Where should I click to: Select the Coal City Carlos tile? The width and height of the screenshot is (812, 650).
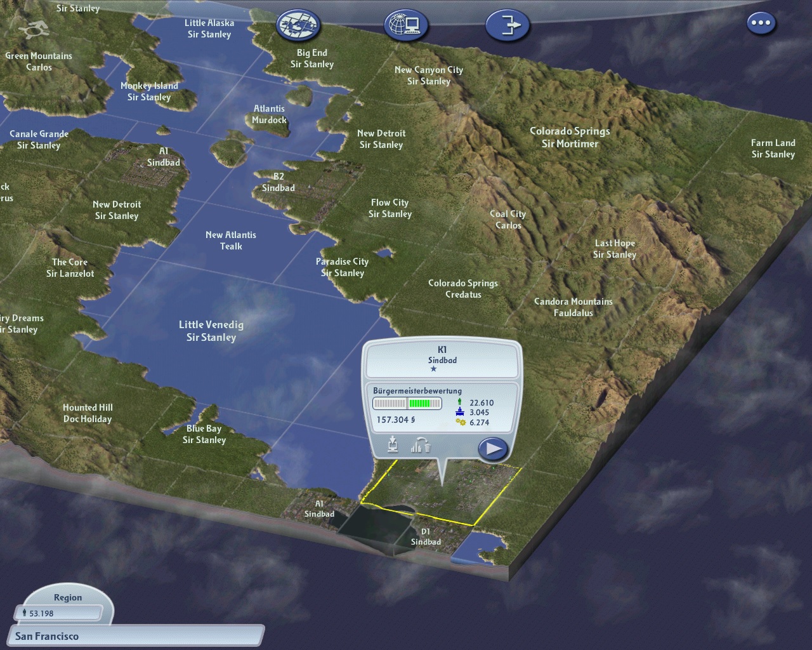coord(508,220)
